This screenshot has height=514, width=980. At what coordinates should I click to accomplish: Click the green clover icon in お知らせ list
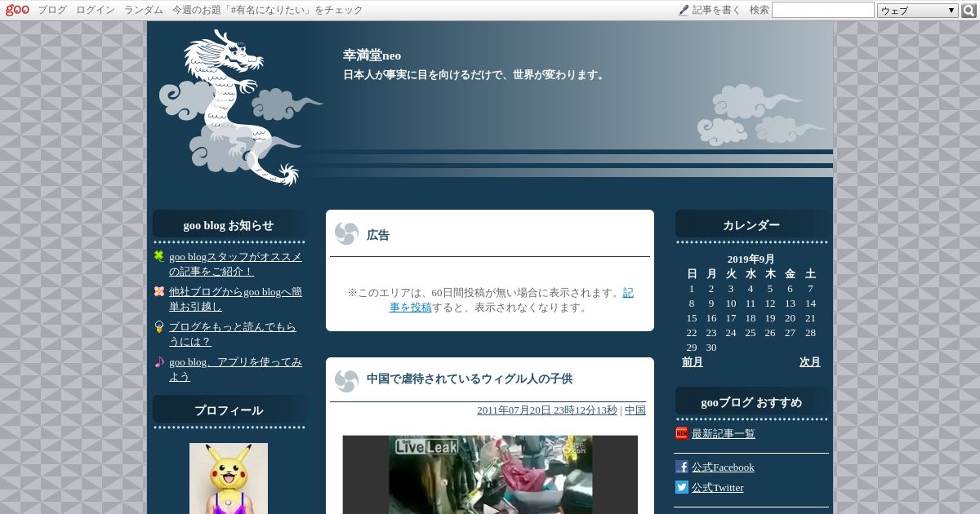point(159,256)
